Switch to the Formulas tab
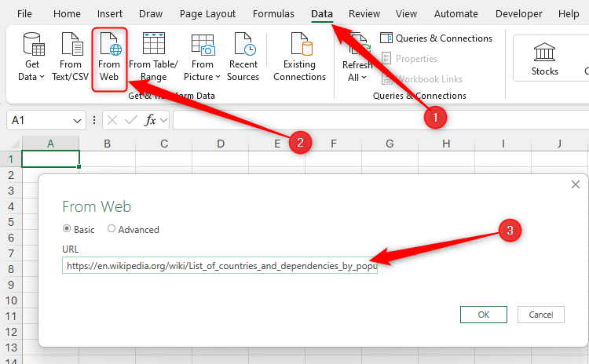The image size is (589, 364). coord(273,14)
